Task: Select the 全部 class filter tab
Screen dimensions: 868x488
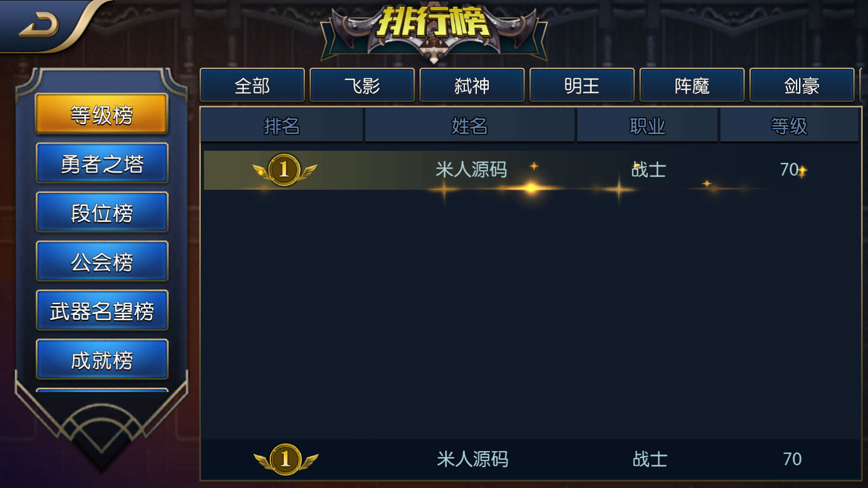Action: [x=252, y=85]
